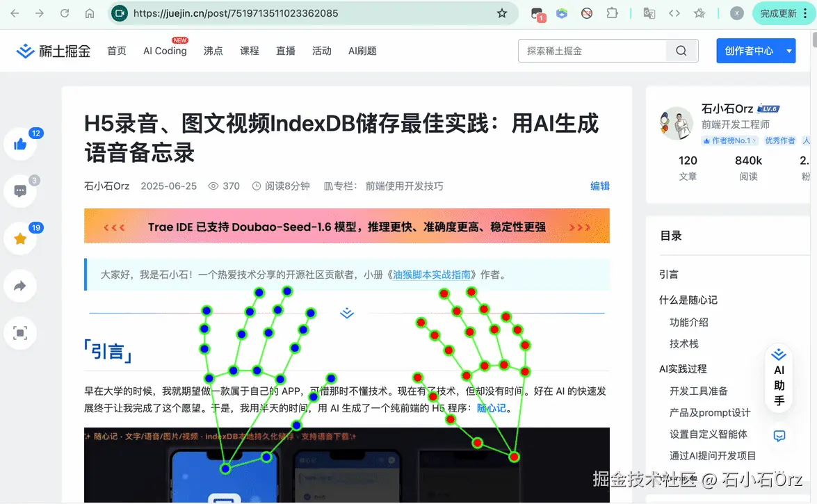
Task: Open the AI助手 floating assistant button
Action: pyautogui.click(x=779, y=378)
